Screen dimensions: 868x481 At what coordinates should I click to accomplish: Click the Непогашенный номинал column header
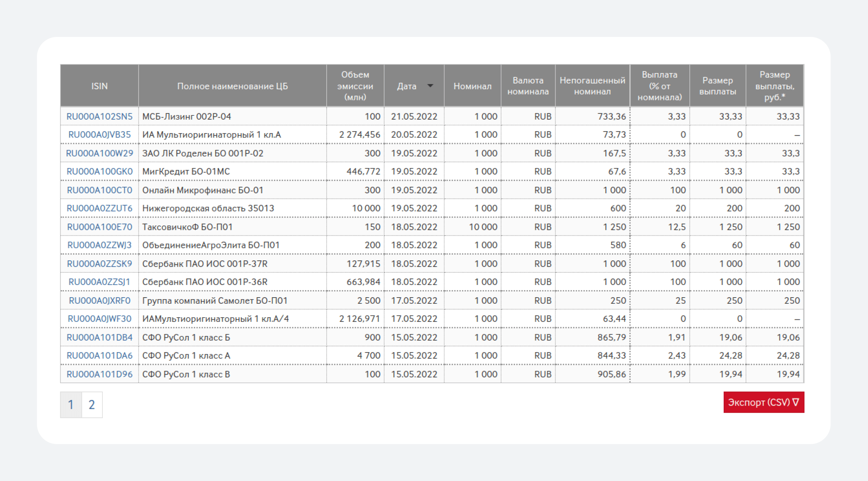point(593,86)
